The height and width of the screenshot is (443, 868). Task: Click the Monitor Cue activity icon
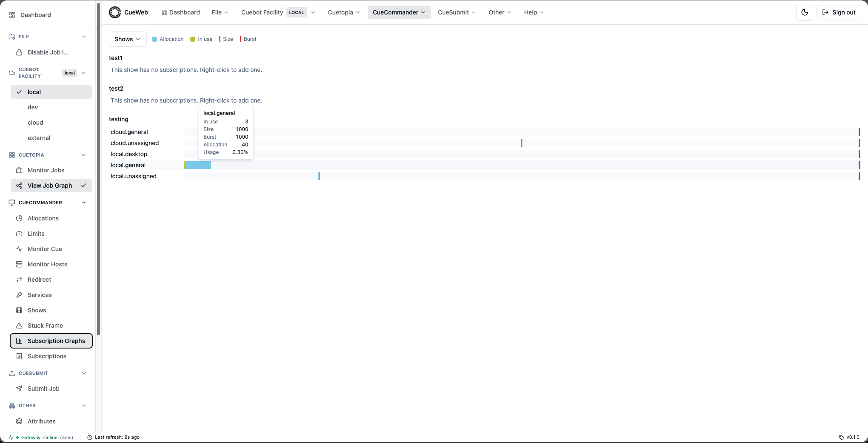click(x=19, y=249)
